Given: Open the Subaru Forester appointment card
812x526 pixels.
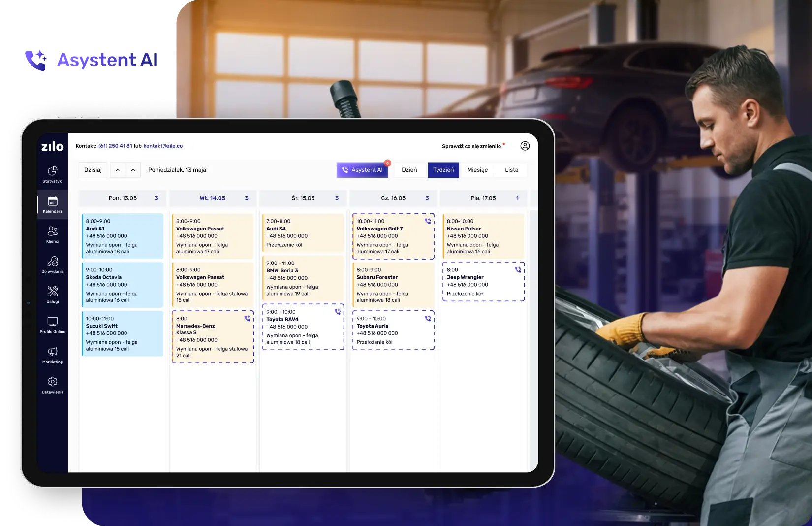Looking at the screenshot, I should click(393, 285).
